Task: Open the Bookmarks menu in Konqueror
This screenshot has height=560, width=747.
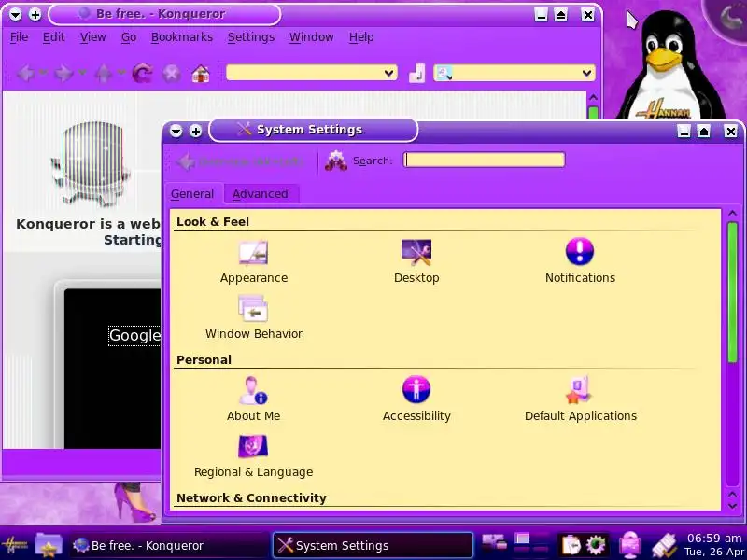Action: pos(182,37)
